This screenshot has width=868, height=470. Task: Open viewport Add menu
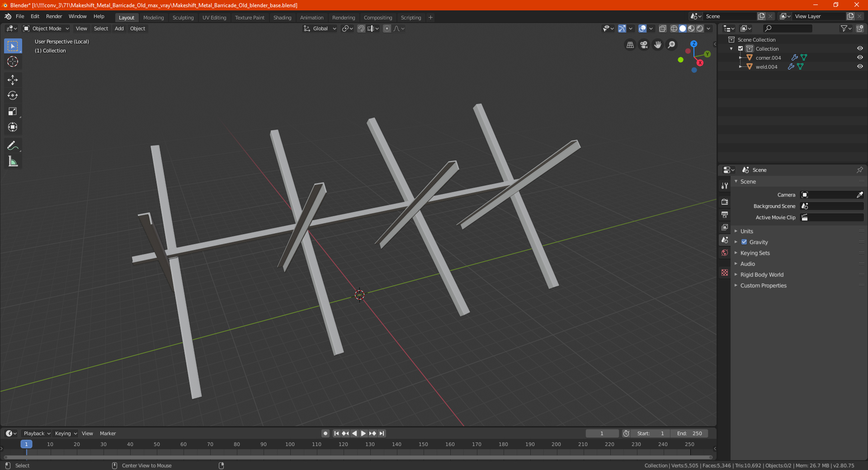(119, 28)
